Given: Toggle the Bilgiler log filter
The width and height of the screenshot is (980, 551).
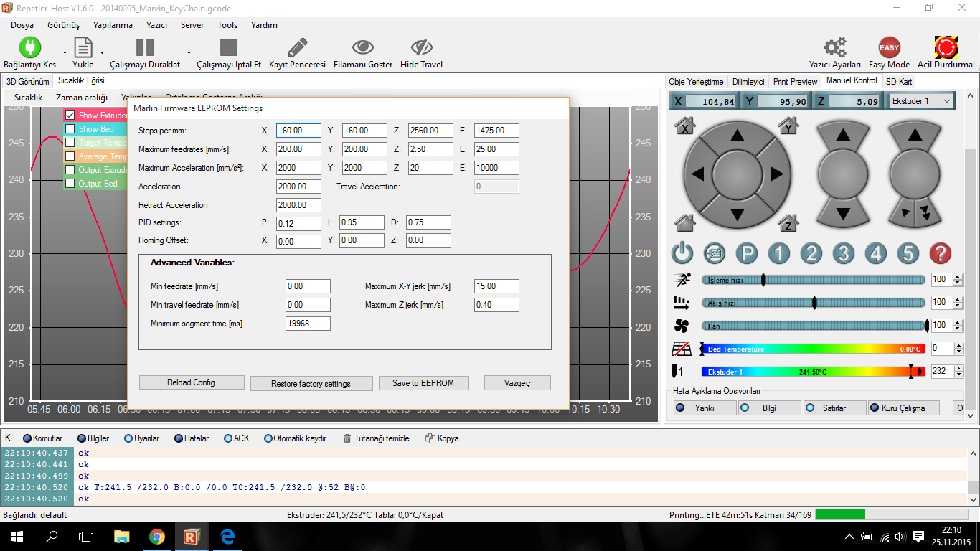Looking at the screenshot, I should (93, 438).
